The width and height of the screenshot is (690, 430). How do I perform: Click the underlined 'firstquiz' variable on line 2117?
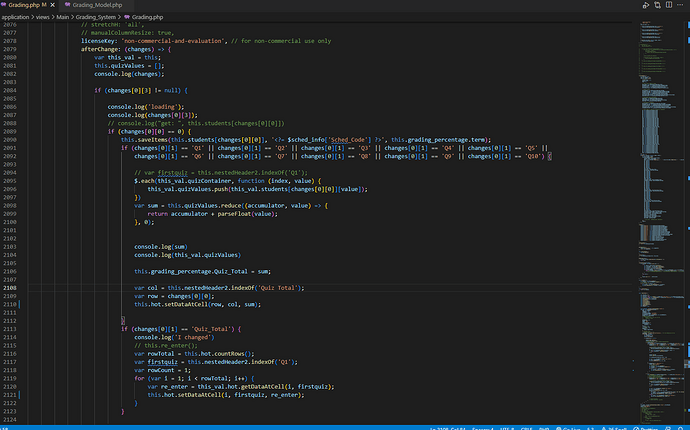(x=162, y=362)
